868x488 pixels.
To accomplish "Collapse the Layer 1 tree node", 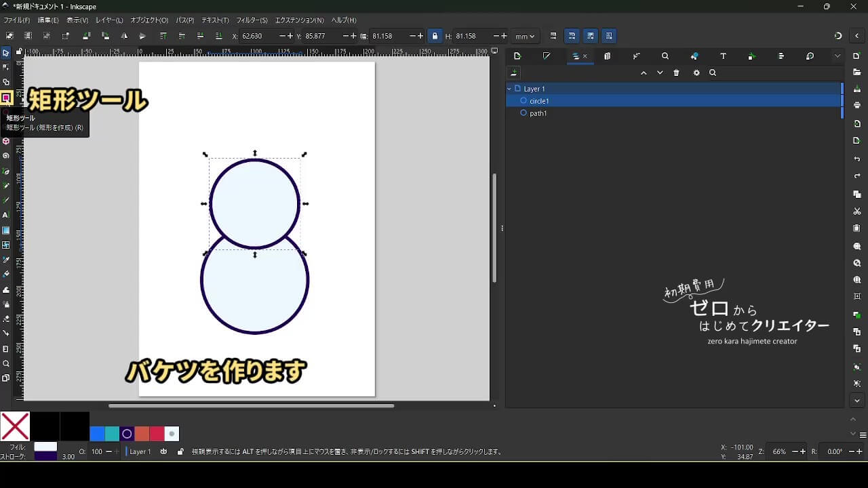I will click(x=509, y=89).
